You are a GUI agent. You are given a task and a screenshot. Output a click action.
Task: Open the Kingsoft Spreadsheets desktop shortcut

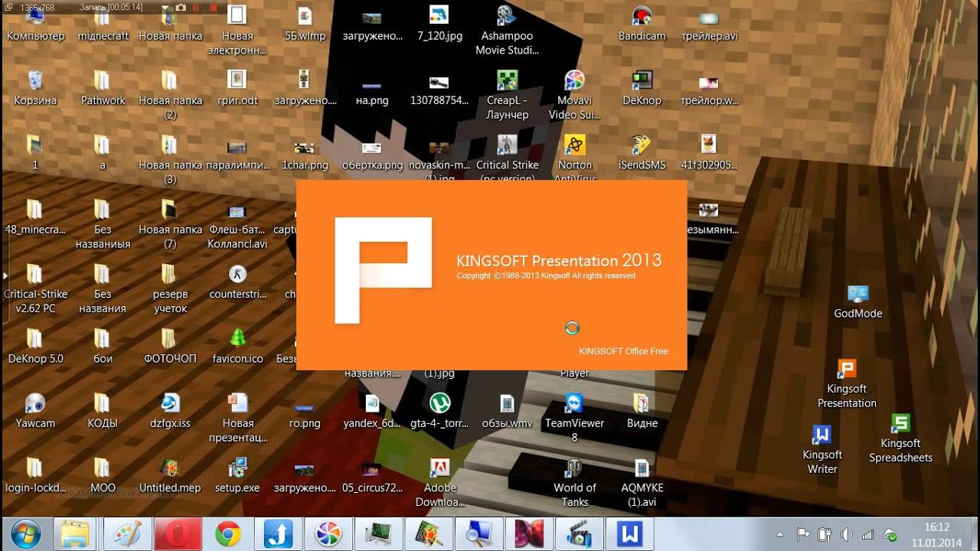900,439
